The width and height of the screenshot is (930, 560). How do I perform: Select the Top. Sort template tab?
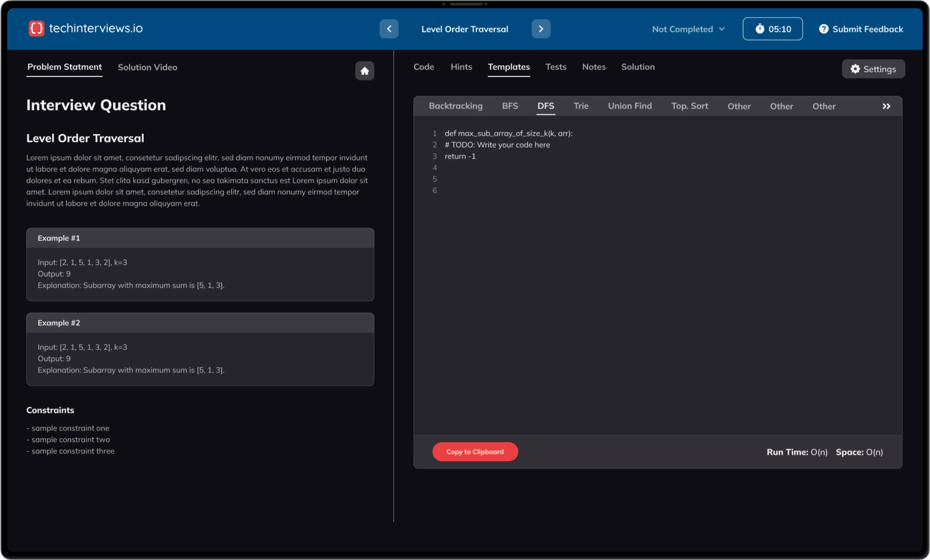coord(690,106)
